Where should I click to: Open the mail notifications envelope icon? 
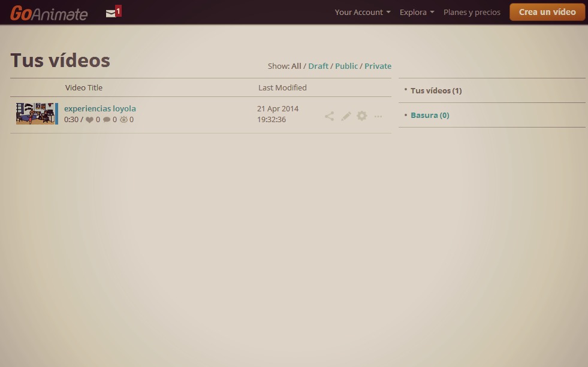pos(111,13)
